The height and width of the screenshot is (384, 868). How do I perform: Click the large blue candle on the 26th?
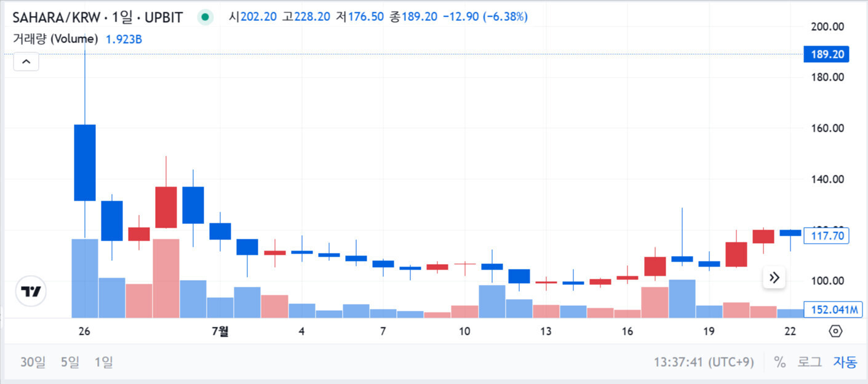pyautogui.click(x=85, y=162)
